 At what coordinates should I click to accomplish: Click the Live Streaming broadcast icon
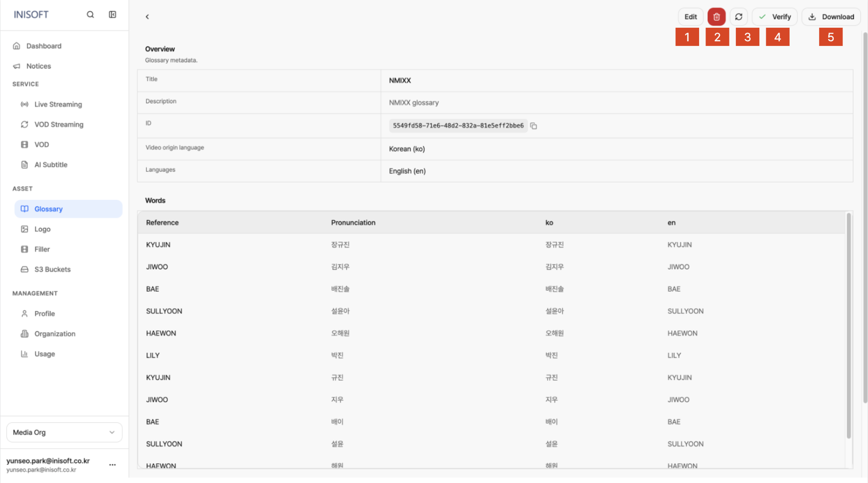pos(25,104)
